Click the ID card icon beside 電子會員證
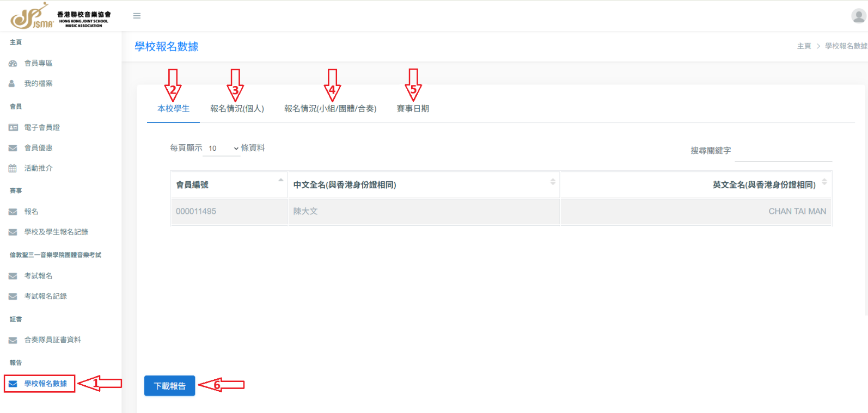Viewport: 868px width, 413px height. click(13, 127)
